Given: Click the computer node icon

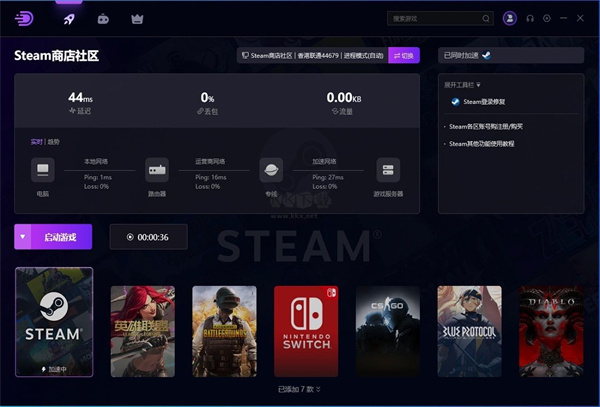Looking at the screenshot, I should 42,168.
